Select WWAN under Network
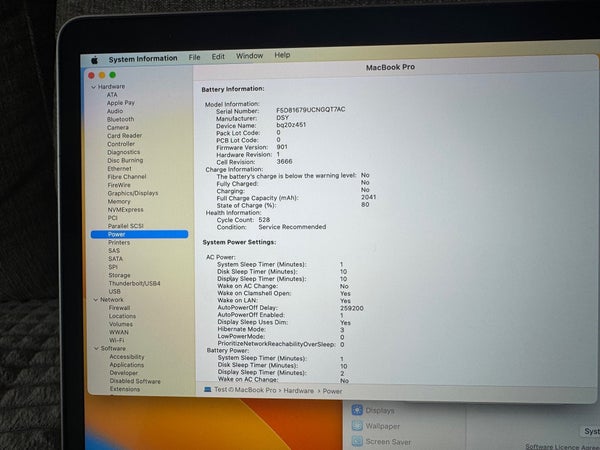This screenshot has height=450, width=600. [119, 333]
